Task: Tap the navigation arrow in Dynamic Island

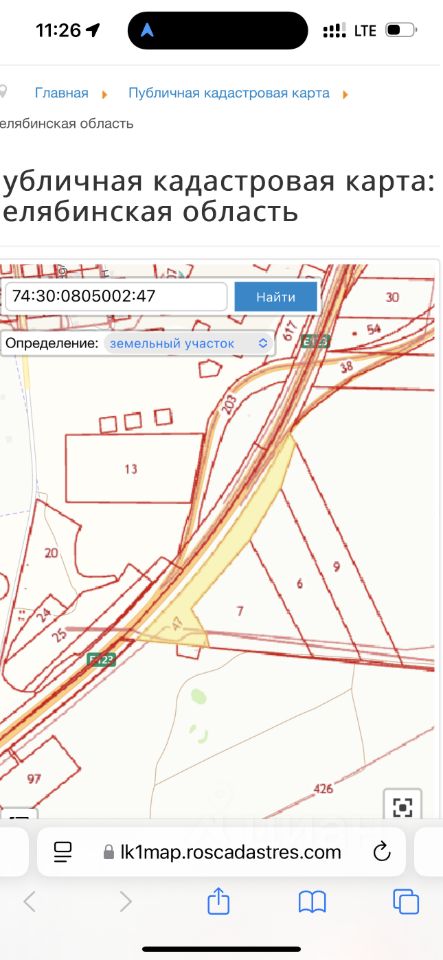Action: tap(147, 30)
